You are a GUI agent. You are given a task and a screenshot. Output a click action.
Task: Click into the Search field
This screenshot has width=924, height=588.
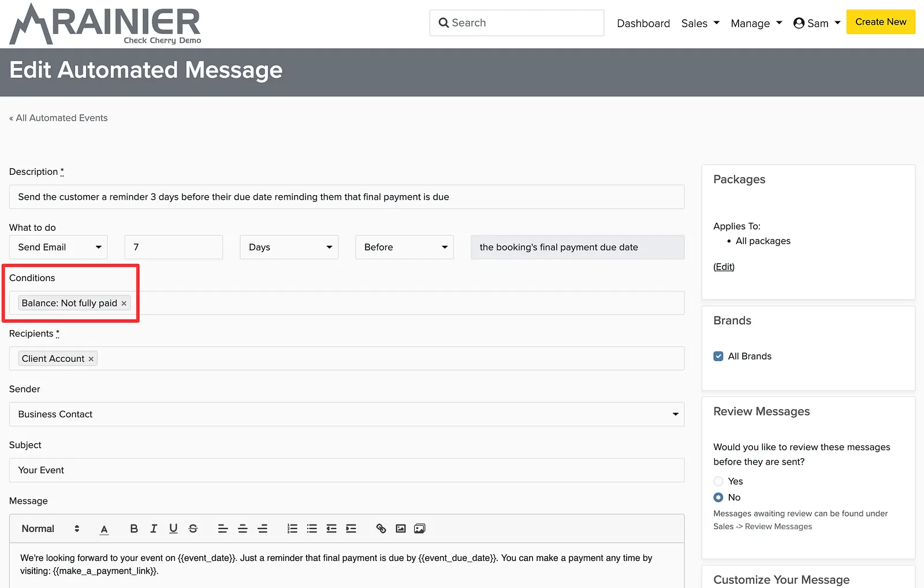tap(517, 23)
